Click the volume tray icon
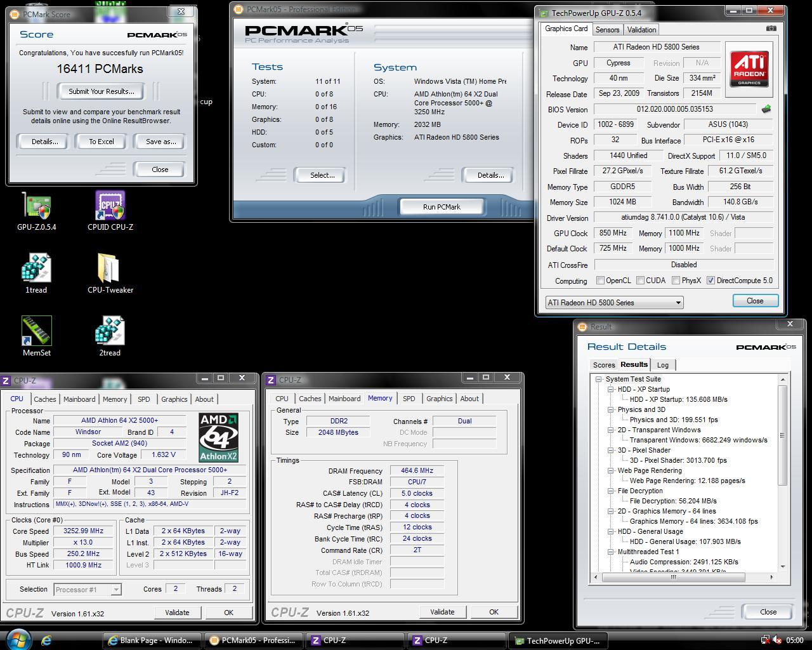This screenshot has width=812, height=650. coord(778,640)
